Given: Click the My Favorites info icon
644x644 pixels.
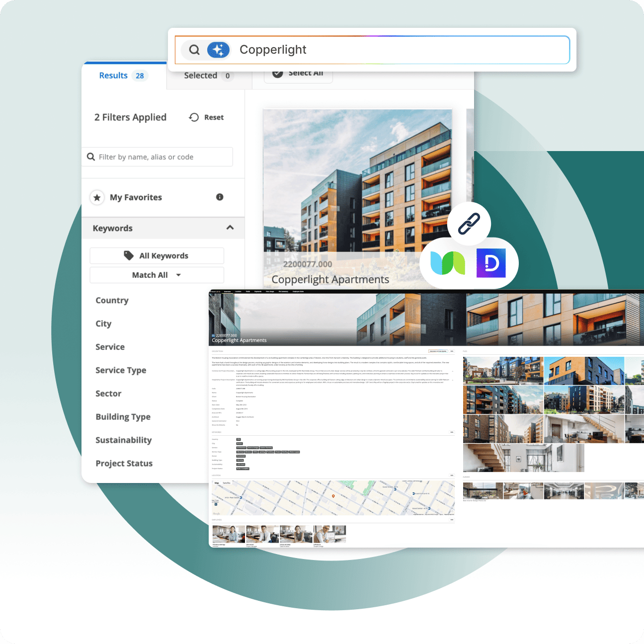Looking at the screenshot, I should click(x=220, y=197).
